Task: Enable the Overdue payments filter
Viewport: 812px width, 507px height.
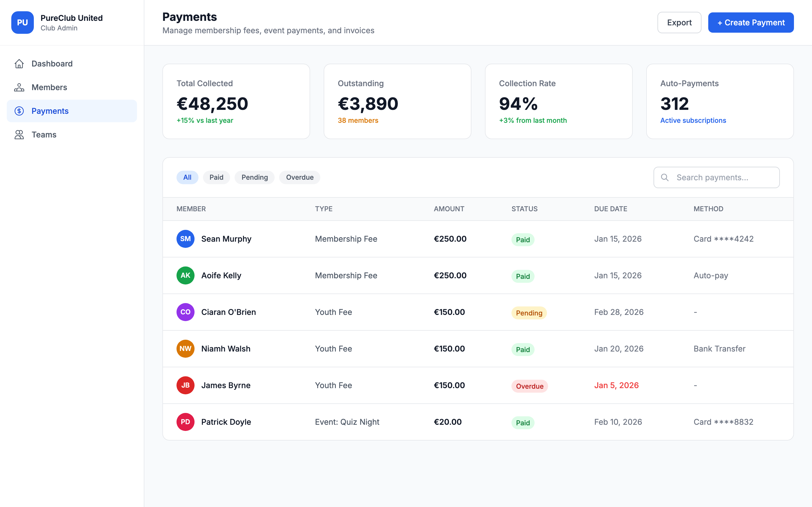Action: [299, 177]
